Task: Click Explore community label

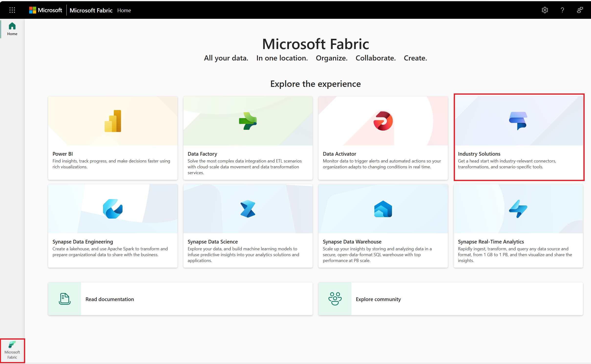Action: click(x=378, y=299)
